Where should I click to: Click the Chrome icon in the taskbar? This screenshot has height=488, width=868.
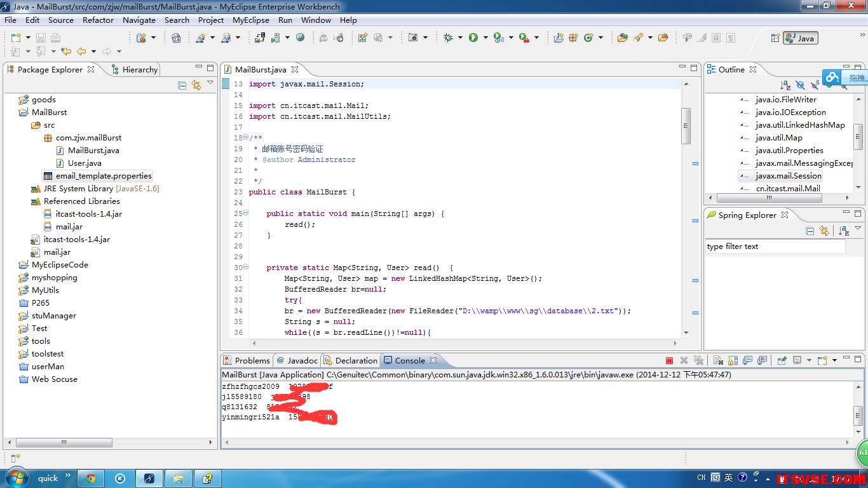point(91,478)
